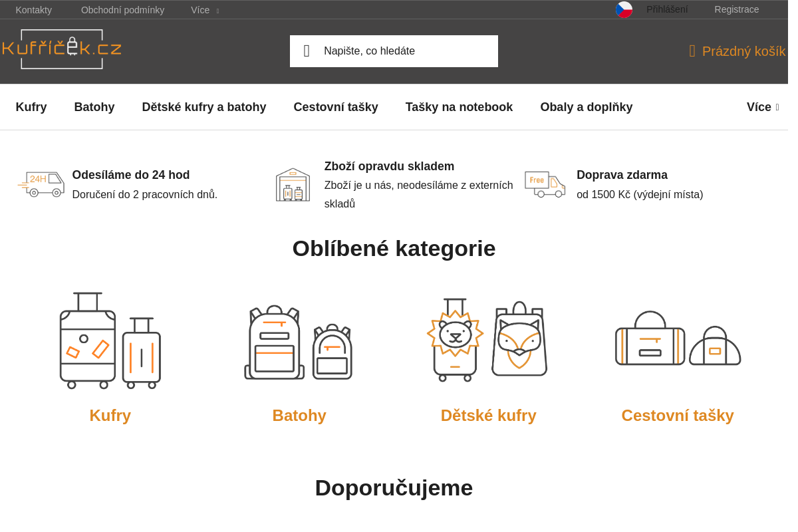Open Registrace page
The width and height of the screenshot is (798, 532).
[737, 9]
